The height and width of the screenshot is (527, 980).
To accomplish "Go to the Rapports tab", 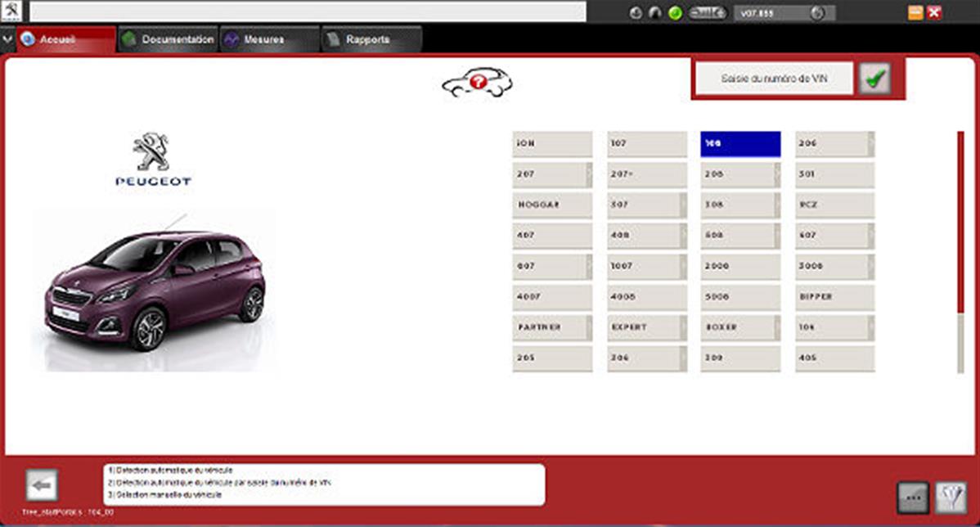I will pyautogui.click(x=371, y=39).
